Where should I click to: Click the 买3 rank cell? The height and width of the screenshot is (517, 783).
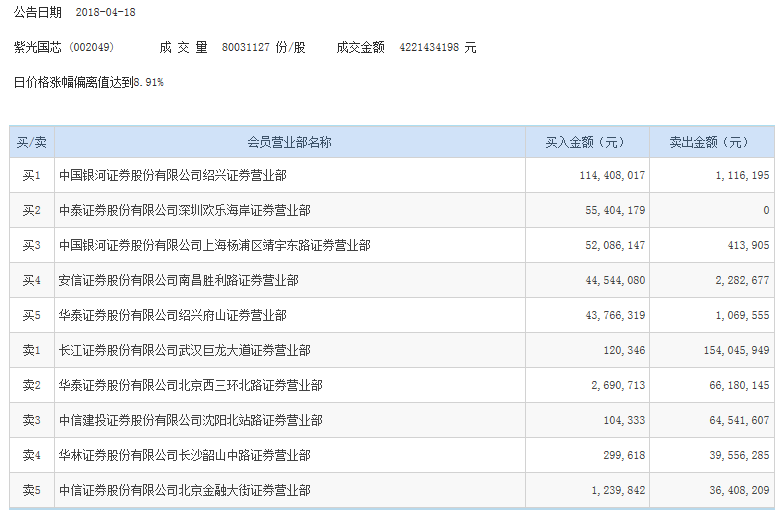point(31,245)
